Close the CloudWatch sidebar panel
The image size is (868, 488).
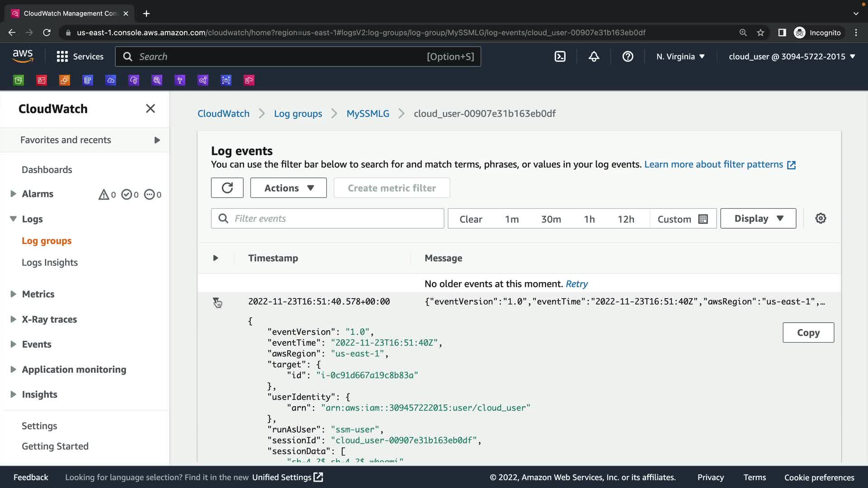(150, 108)
